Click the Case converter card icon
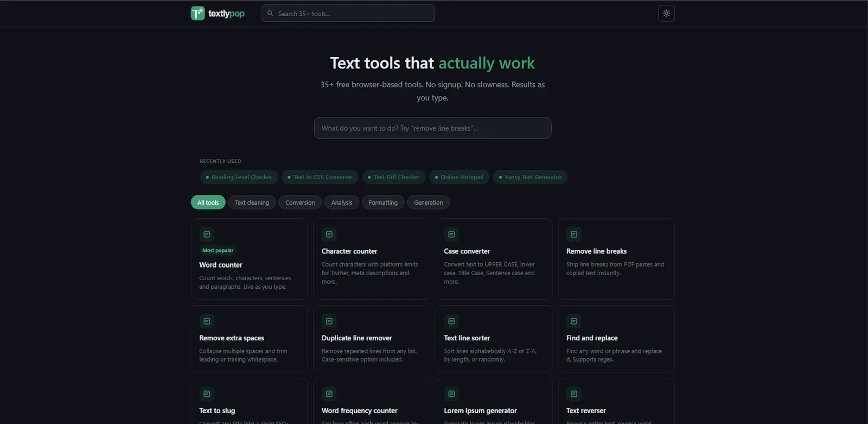Screen dimensions: 868x424 pos(451,235)
